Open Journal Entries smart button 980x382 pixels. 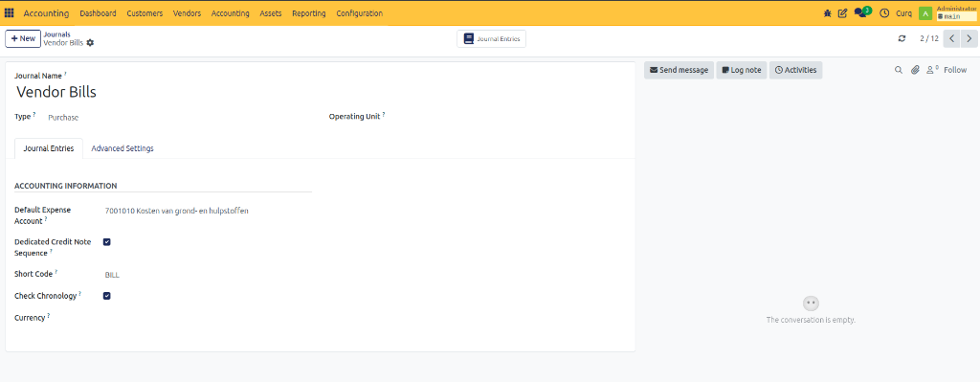pyautogui.click(x=491, y=38)
